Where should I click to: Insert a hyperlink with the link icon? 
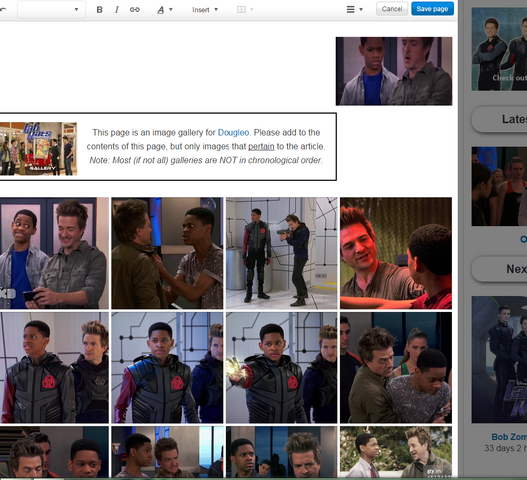135,10
